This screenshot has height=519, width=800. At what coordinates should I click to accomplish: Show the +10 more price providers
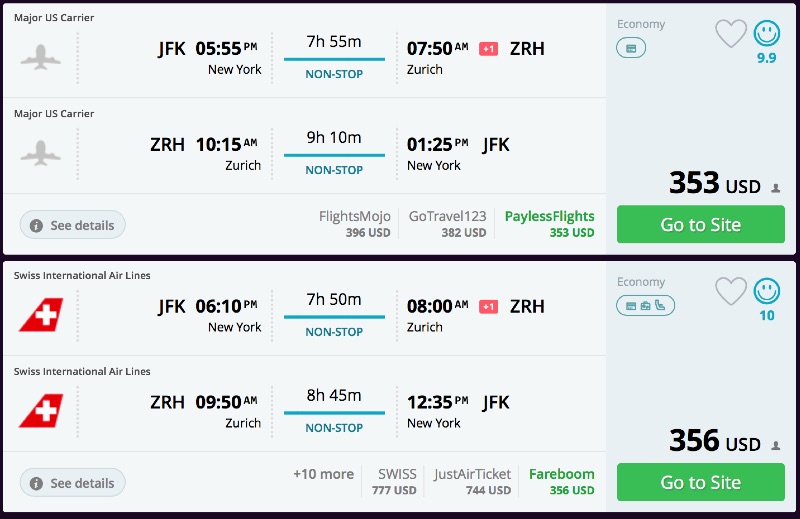323,474
